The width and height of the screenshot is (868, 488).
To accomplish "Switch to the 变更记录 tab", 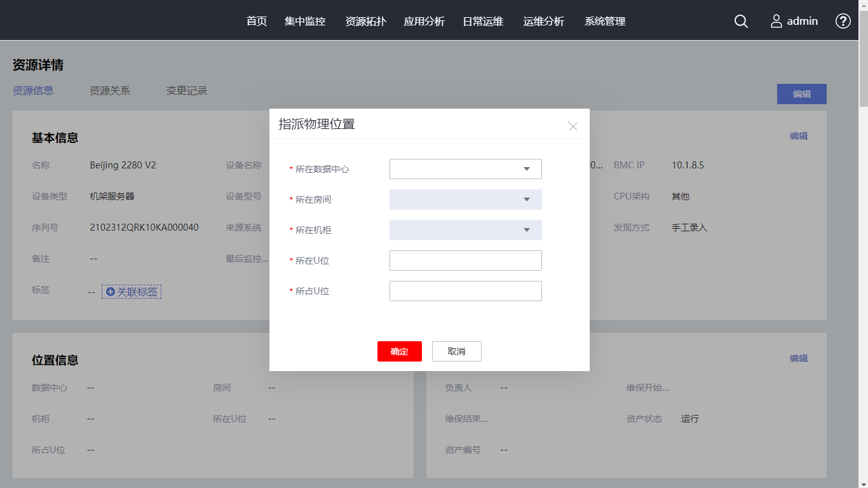I will coord(187,91).
